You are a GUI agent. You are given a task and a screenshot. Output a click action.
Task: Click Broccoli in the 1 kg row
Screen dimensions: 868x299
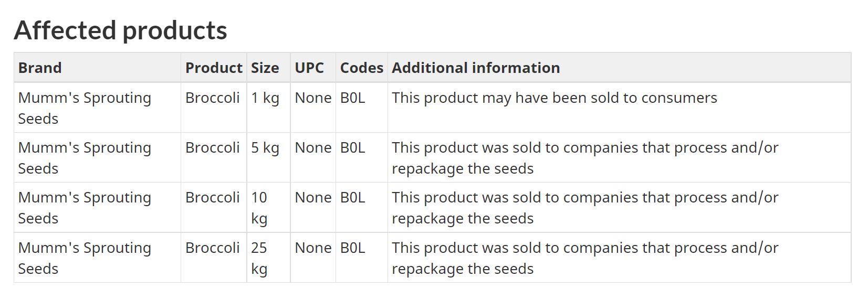(x=212, y=98)
